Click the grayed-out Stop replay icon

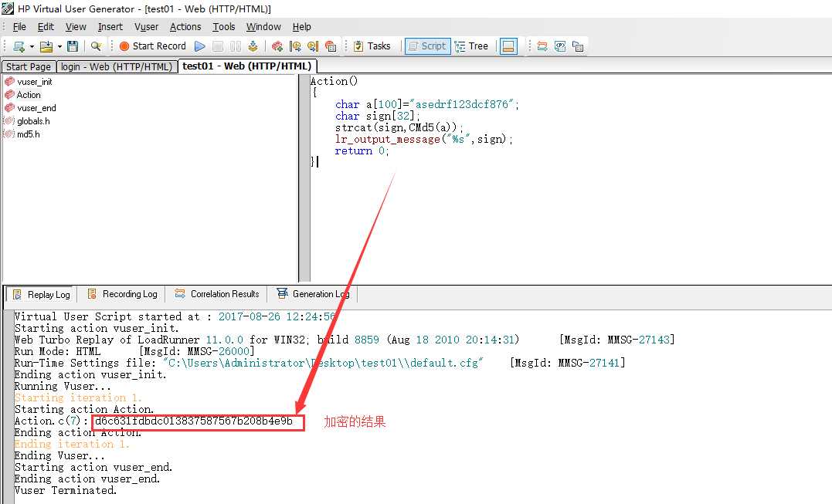(x=218, y=46)
